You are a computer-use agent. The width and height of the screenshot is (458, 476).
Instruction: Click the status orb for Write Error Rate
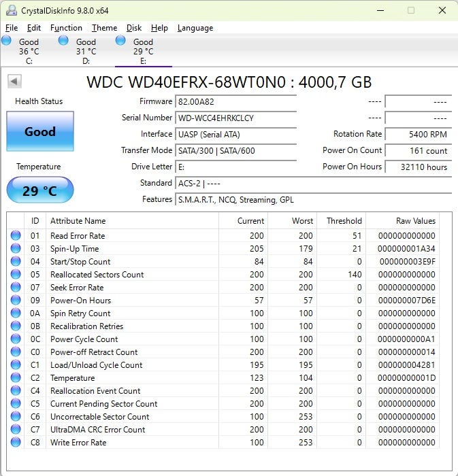pyautogui.click(x=16, y=442)
